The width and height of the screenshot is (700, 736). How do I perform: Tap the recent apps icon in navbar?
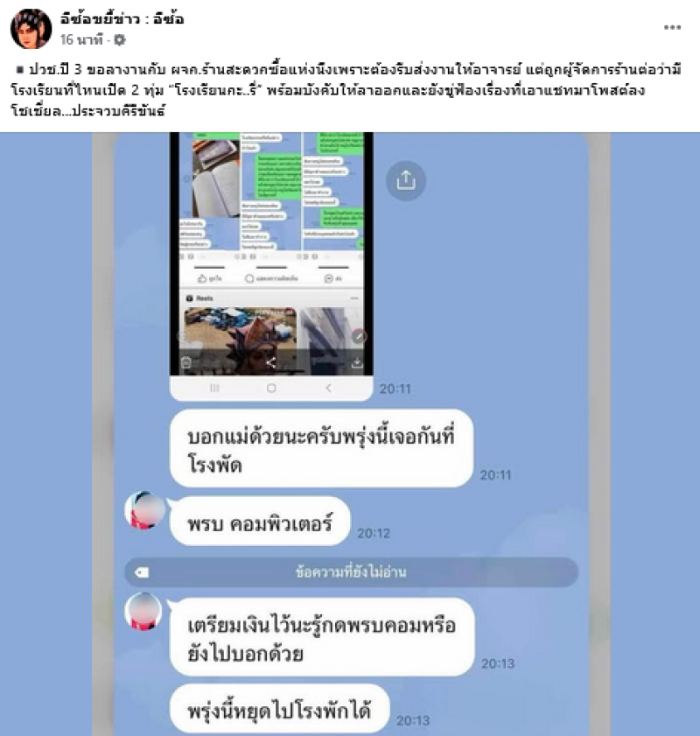click(214, 388)
